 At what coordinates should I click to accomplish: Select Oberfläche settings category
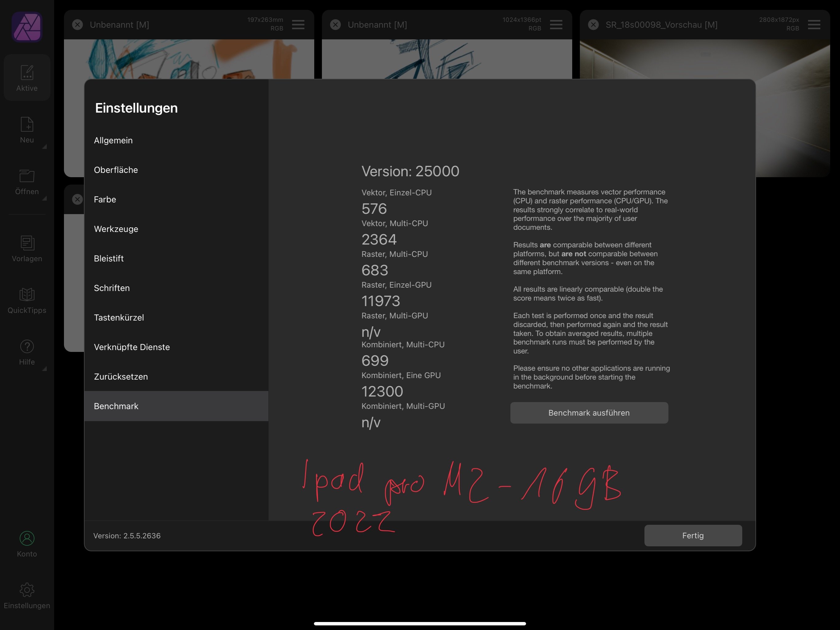click(176, 170)
